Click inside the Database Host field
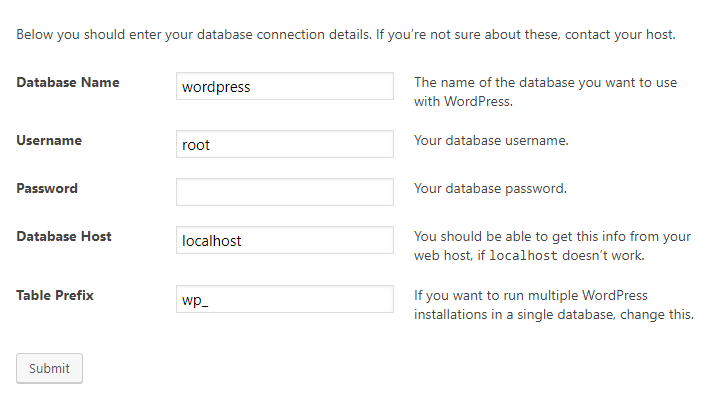The image size is (716, 399). click(285, 240)
